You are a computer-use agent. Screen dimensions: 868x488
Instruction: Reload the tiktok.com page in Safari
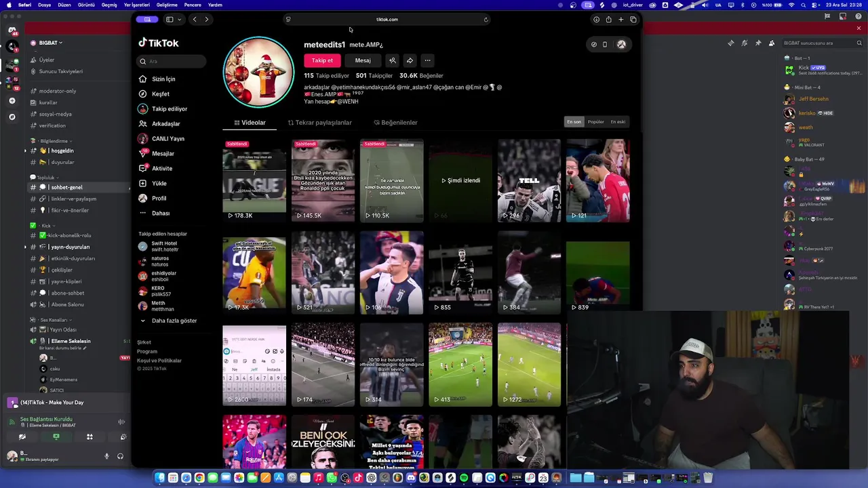[x=486, y=20]
